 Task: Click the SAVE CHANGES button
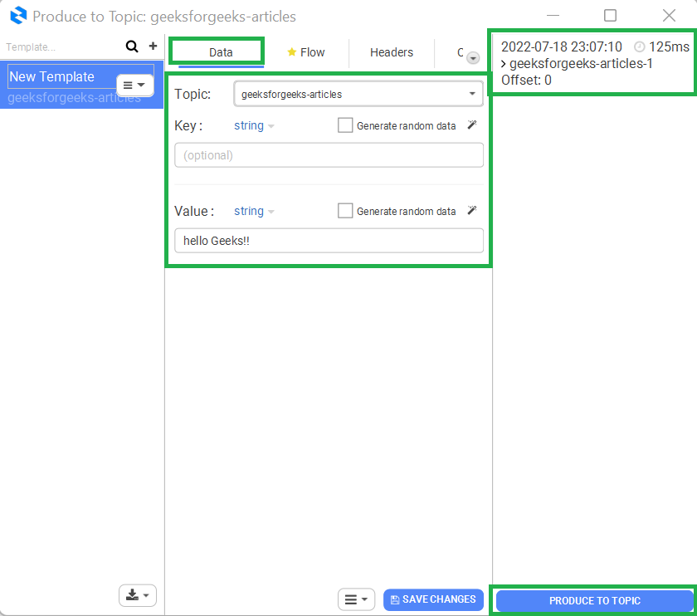coord(433,599)
